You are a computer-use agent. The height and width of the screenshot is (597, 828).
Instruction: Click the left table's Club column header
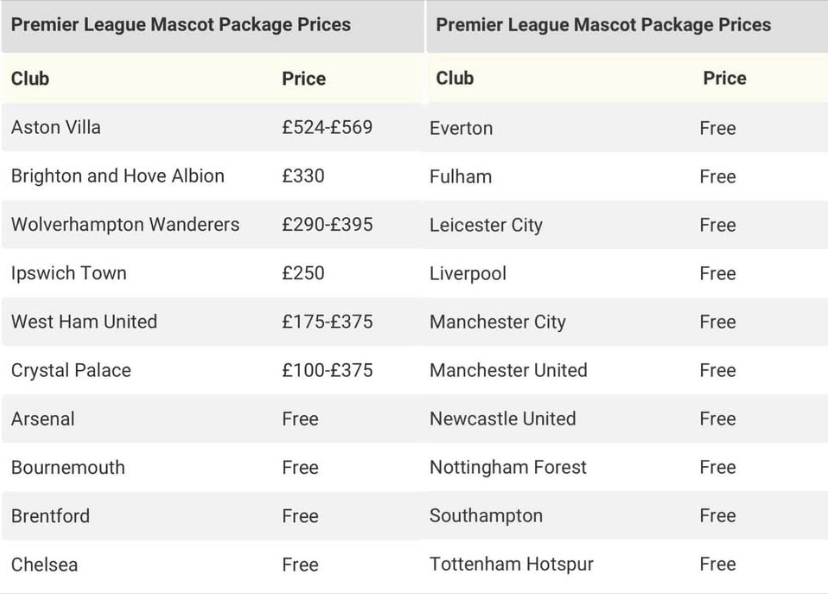[30, 79]
